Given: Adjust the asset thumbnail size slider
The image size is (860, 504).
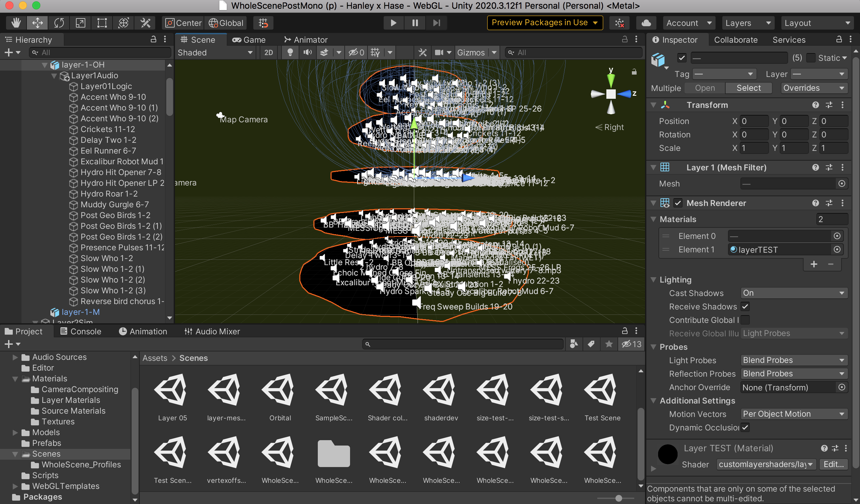Looking at the screenshot, I should (618, 498).
